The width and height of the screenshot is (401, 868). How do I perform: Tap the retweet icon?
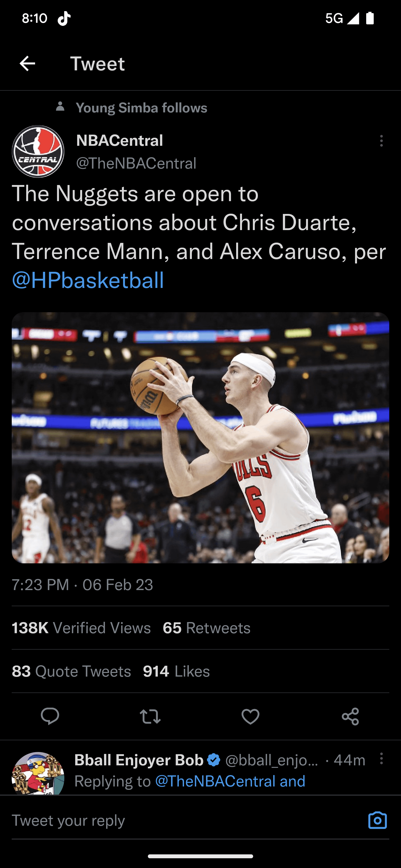(150, 716)
